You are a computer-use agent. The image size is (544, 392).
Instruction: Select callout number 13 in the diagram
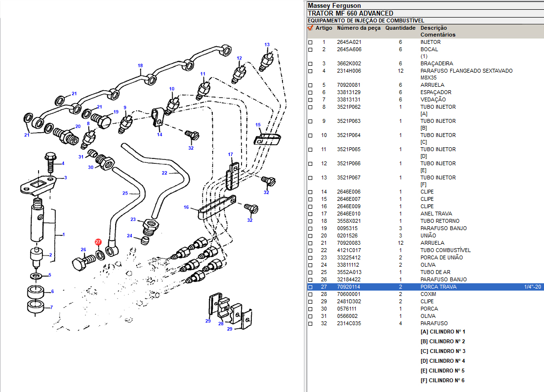[267, 44]
